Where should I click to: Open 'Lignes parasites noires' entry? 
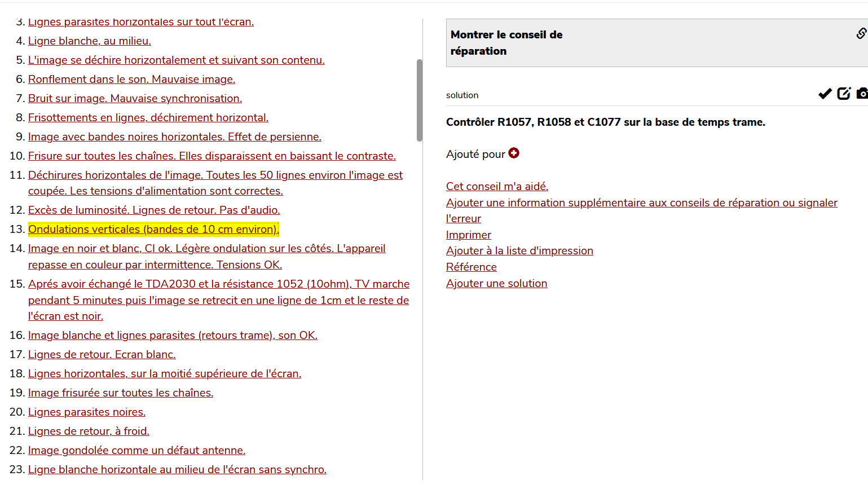pos(87,412)
